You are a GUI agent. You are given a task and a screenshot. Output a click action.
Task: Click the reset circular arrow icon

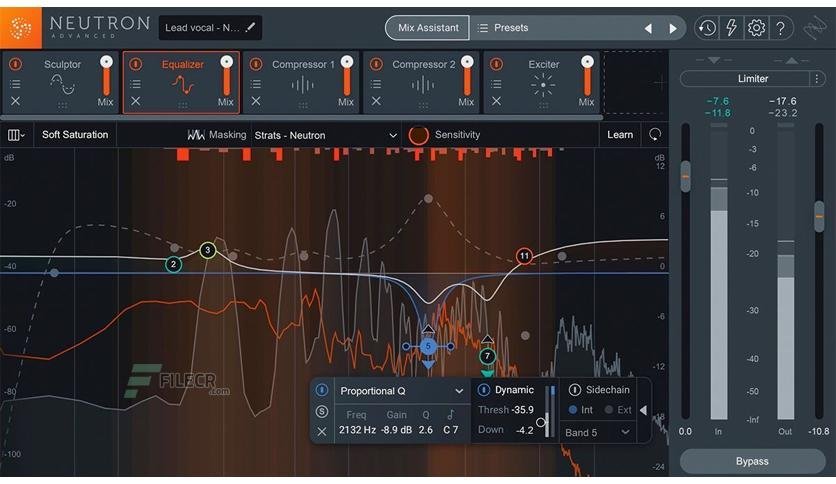point(655,135)
